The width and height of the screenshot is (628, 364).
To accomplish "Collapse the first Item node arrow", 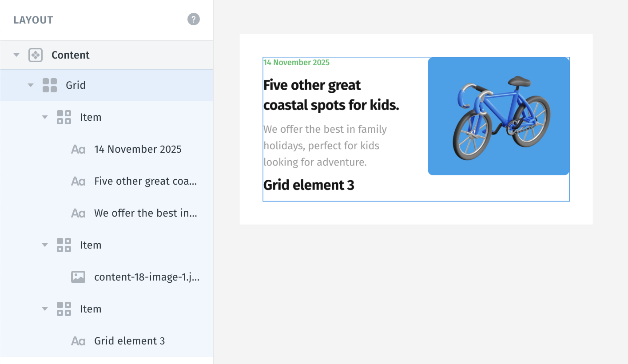I will (x=45, y=117).
